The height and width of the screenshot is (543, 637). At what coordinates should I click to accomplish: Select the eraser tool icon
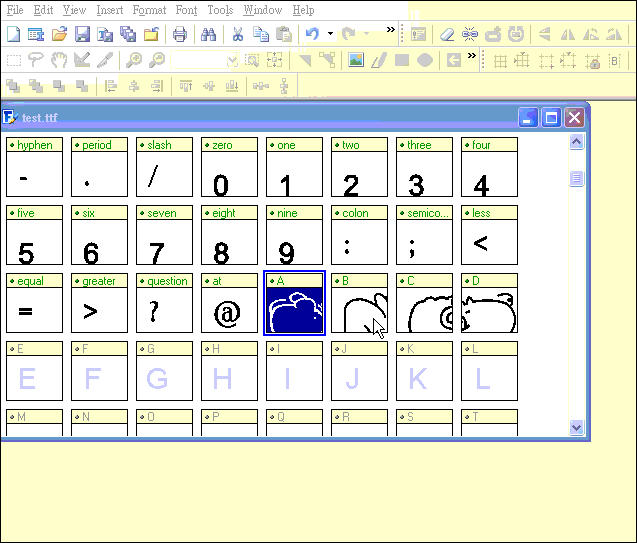[x=447, y=35]
